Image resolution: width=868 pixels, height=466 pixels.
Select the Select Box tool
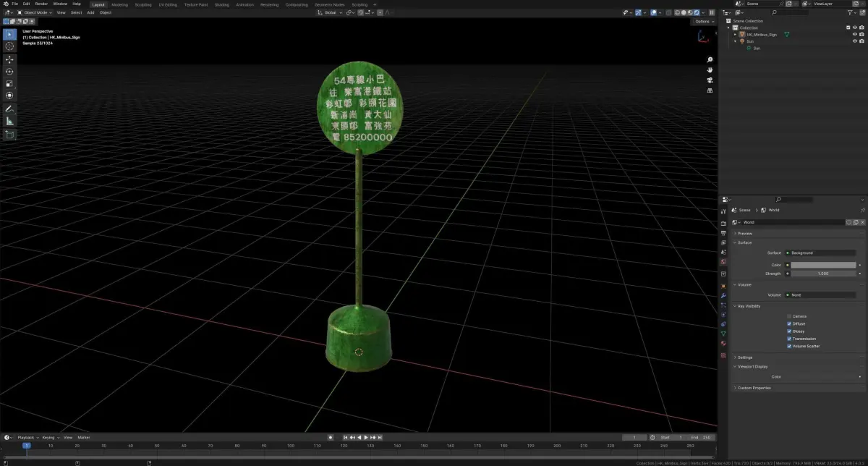(x=9, y=34)
